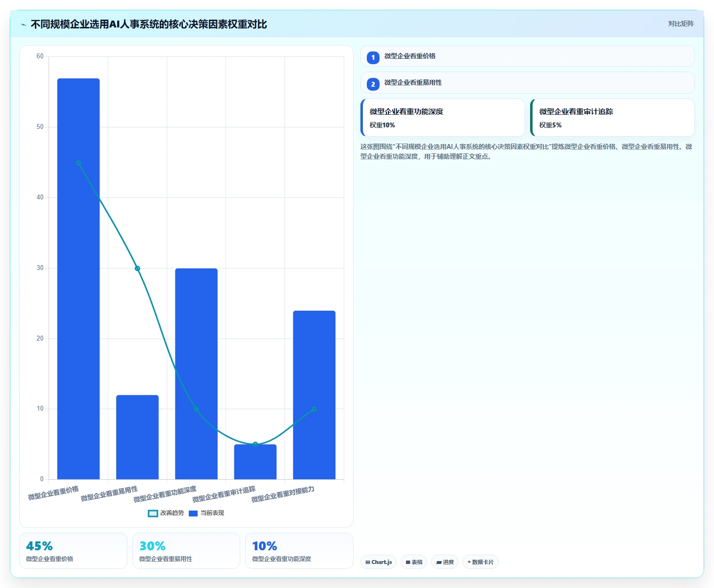Toggle the 改善趋势 legend entry

[x=166, y=513]
